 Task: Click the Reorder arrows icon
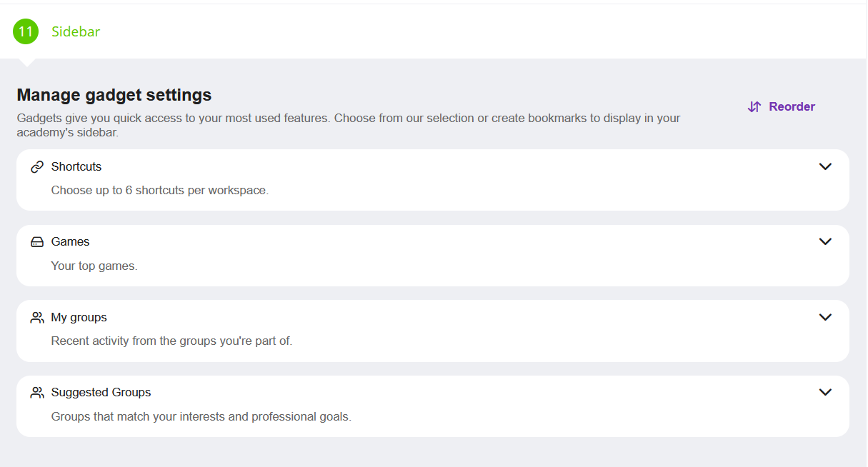coord(754,106)
